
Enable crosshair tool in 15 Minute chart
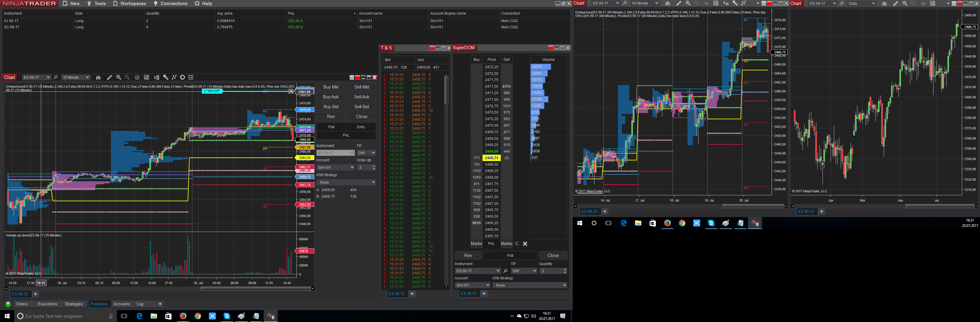137,78
